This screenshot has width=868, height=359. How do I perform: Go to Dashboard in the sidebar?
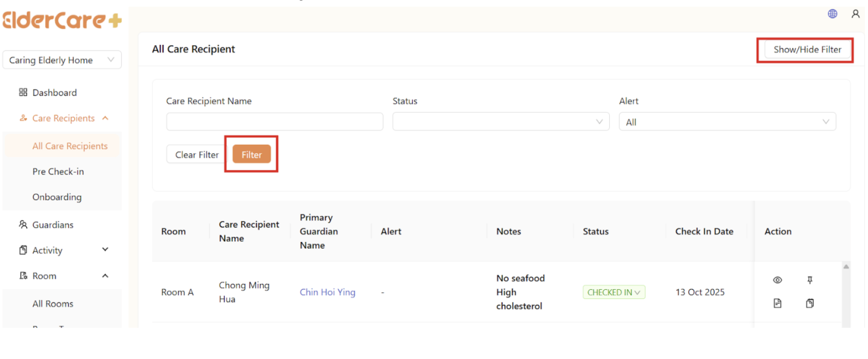(x=54, y=93)
